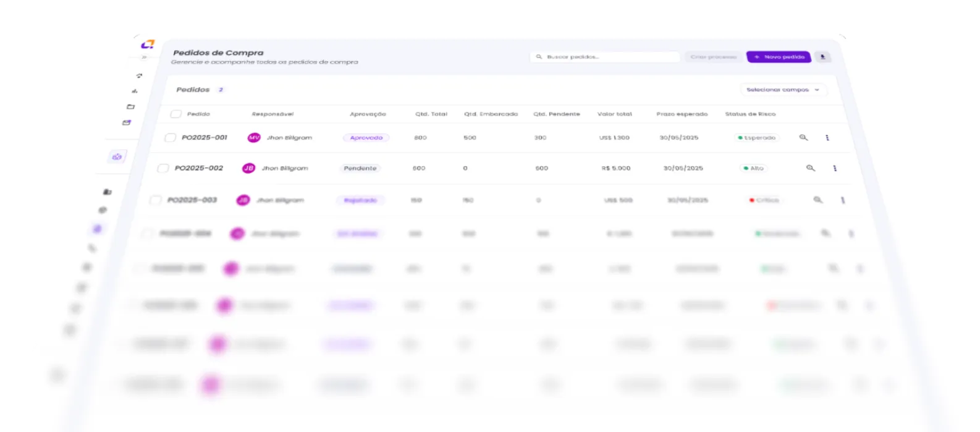Click the Aprovado badge on PO2025-001
The image size is (980, 432).
(x=366, y=138)
